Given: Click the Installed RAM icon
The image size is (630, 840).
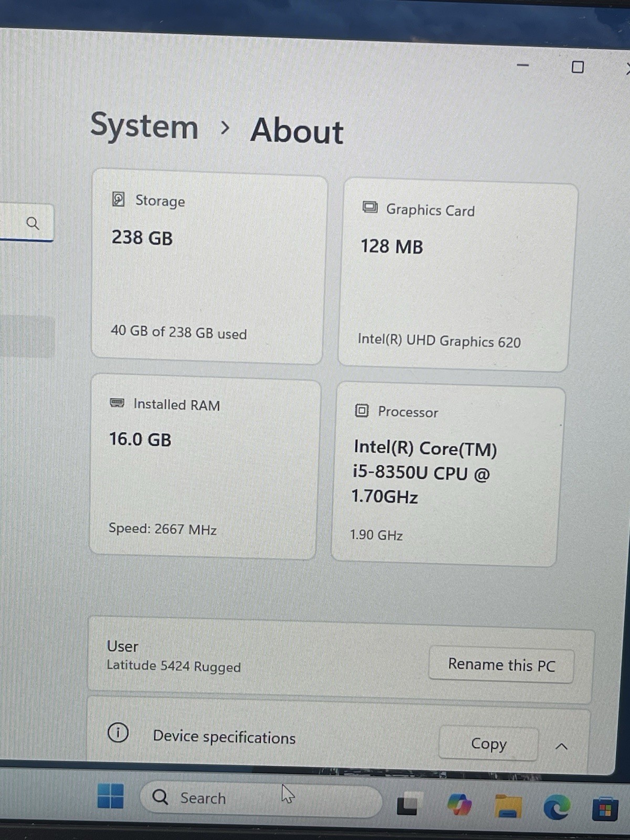Looking at the screenshot, I should (x=117, y=403).
